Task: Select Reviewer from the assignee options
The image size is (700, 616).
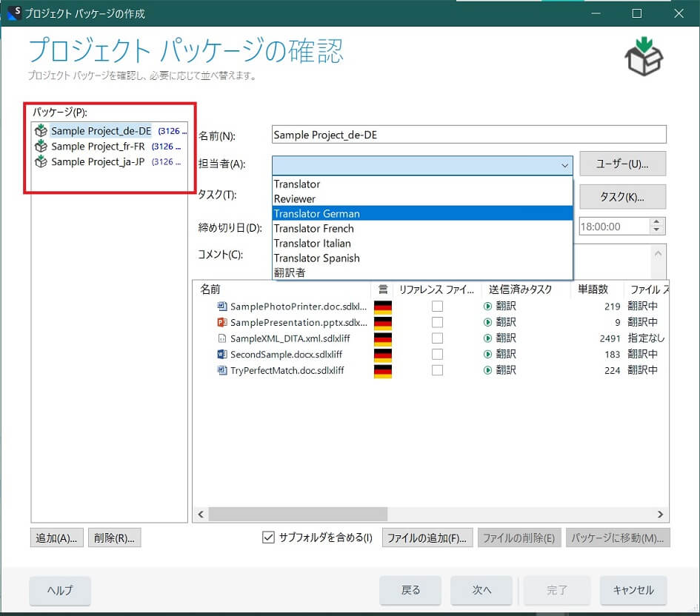Action: tap(295, 198)
